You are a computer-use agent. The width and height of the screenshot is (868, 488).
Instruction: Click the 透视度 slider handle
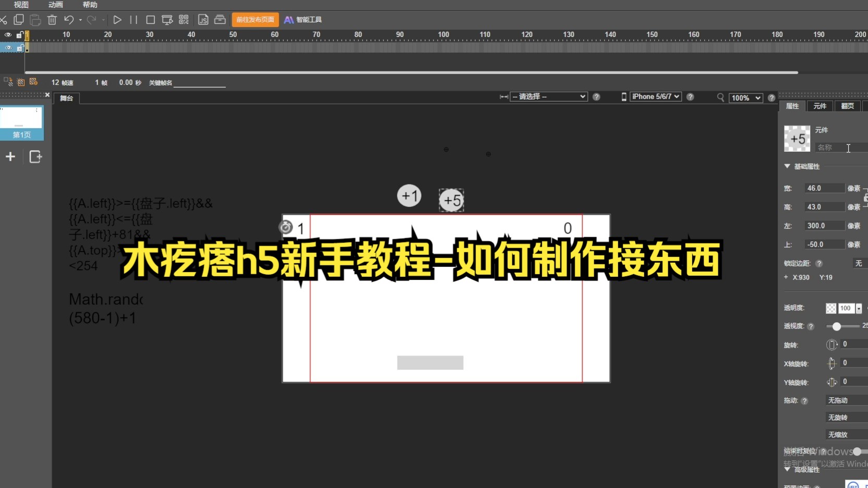(x=837, y=326)
